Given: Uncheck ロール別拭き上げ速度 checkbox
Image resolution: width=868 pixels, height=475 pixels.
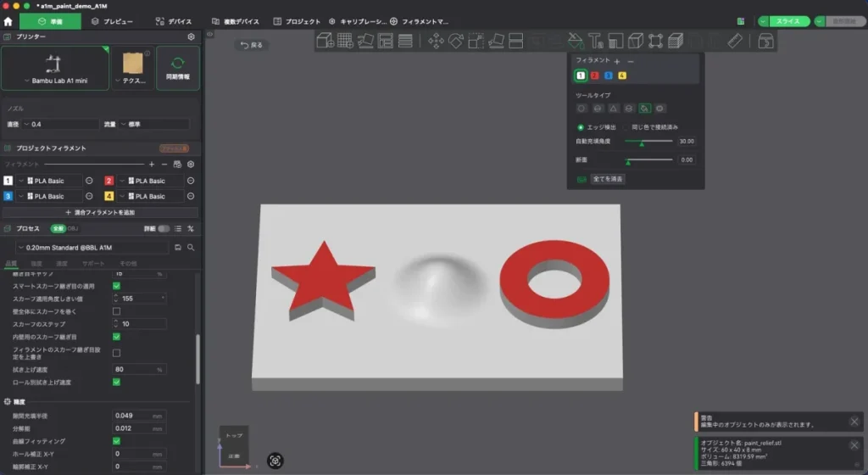Looking at the screenshot, I should 116,382.
